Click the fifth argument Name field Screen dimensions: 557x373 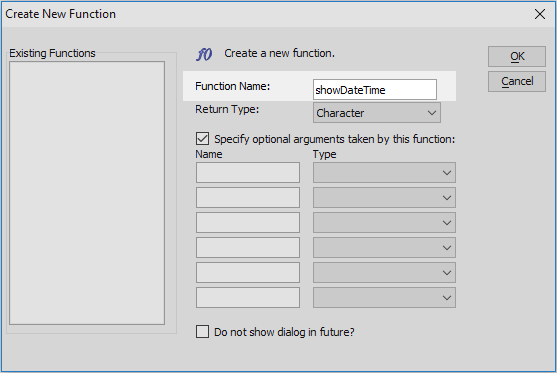(x=248, y=272)
